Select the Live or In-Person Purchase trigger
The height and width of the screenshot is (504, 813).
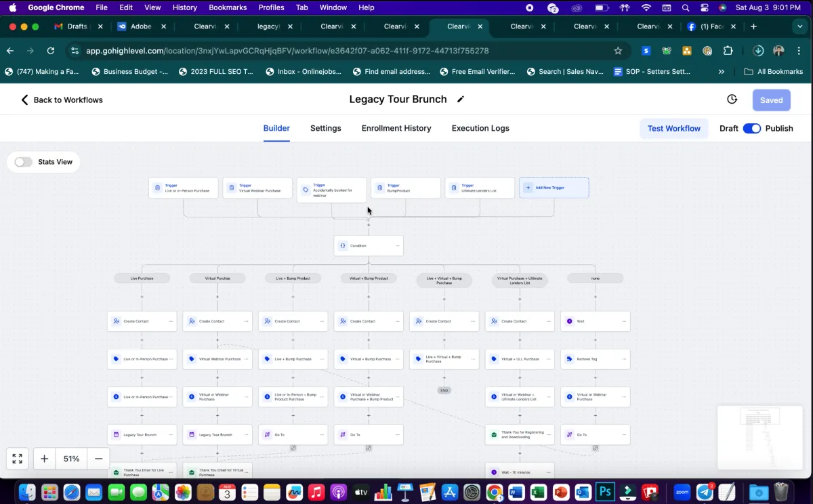pyautogui.click(x=184, y=188)
